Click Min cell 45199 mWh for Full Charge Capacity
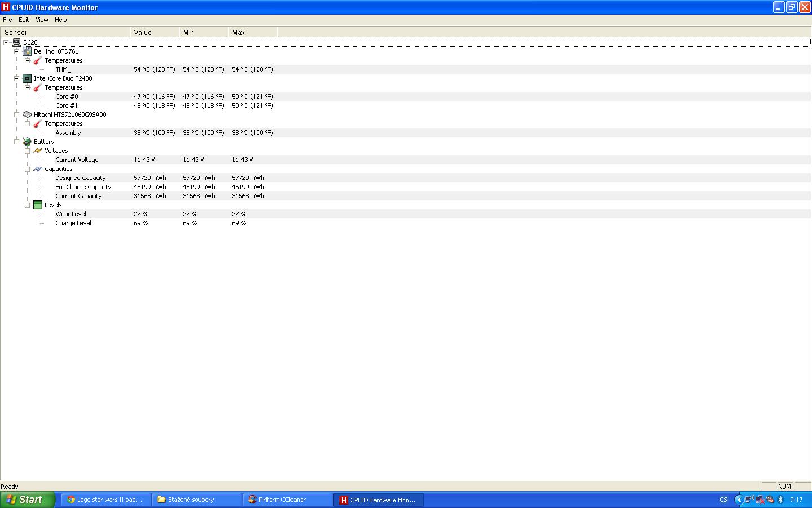Viewport: 812px width, 508px height. [x=199, y=187]
